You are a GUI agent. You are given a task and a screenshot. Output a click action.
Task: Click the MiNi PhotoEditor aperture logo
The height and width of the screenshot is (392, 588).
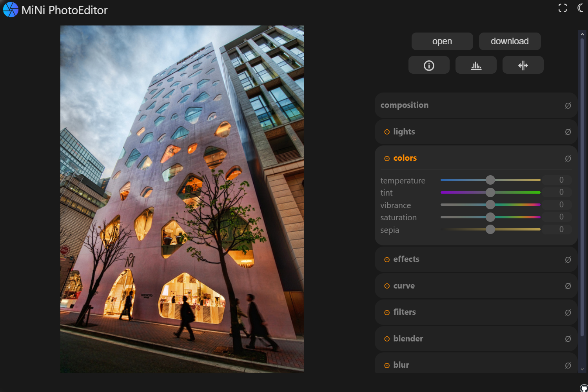coord(11,10)
